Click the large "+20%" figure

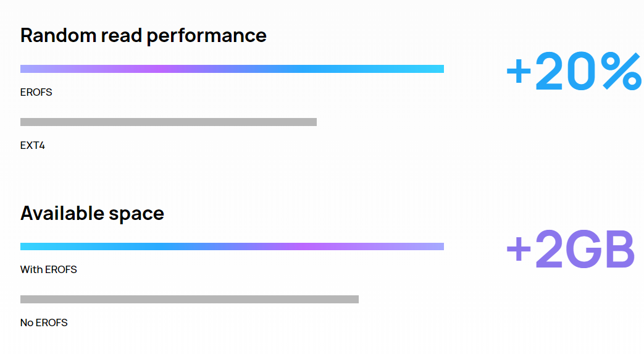(573, 72)
